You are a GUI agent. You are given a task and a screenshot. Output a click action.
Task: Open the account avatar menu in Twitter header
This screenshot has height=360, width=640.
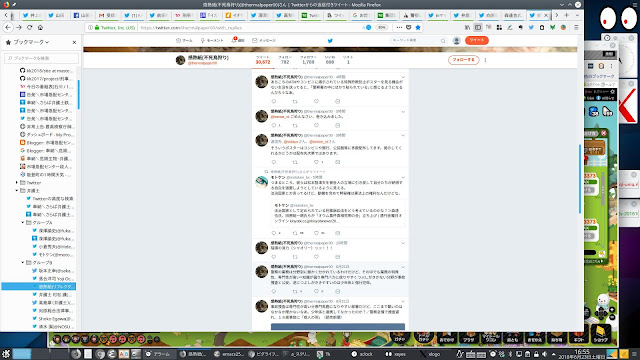tap(456, 40)
